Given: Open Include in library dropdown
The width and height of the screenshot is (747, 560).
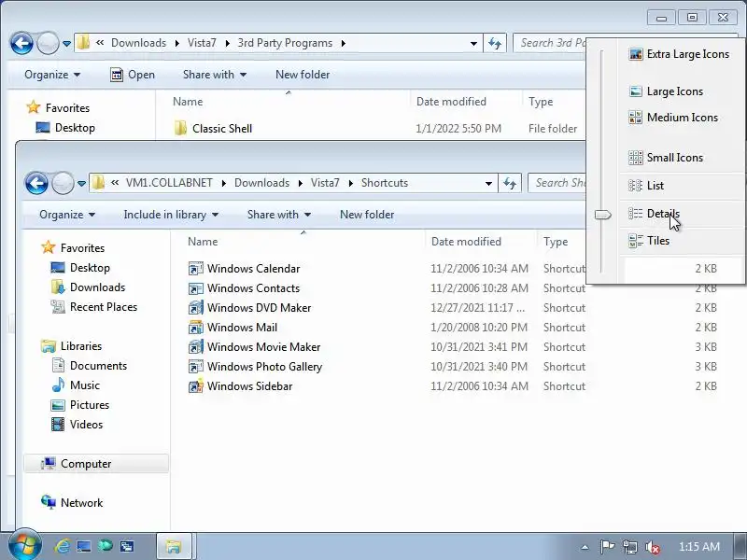Looking at the screenshot, I should click(171, 215).
